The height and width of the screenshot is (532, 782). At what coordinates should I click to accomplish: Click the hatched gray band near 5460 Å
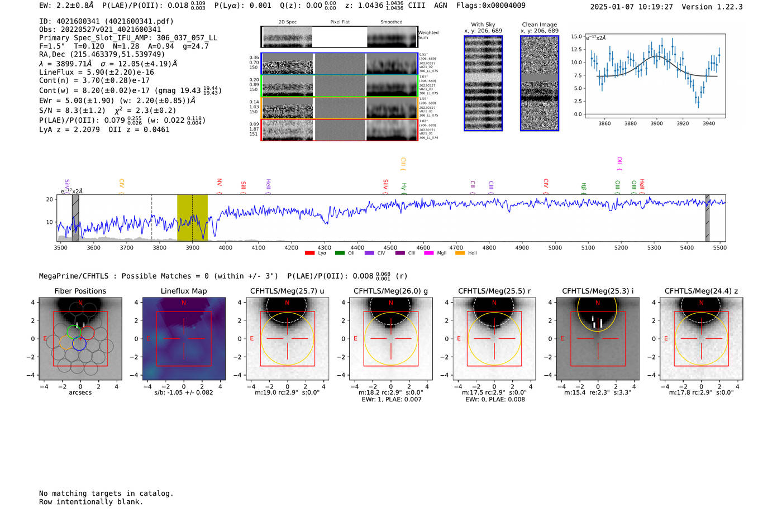(707, 218)
